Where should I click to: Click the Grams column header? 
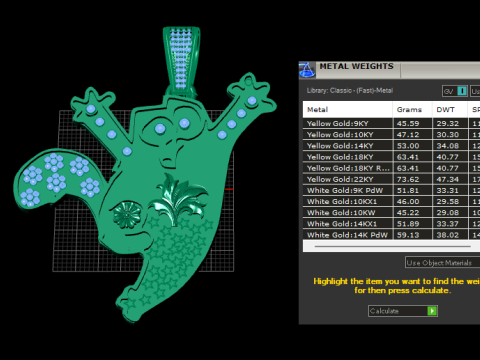pos(412,110)
